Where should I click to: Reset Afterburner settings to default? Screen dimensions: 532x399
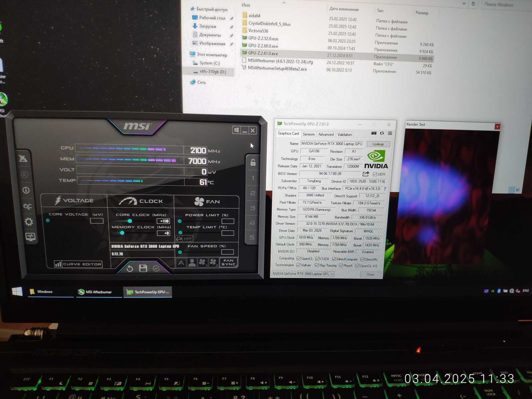point(130,268)
